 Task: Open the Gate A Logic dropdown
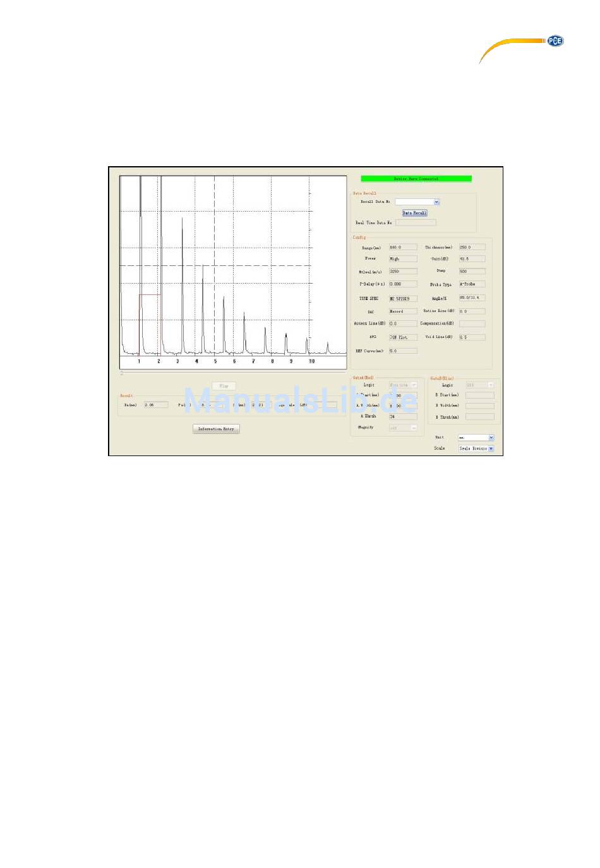403,385
